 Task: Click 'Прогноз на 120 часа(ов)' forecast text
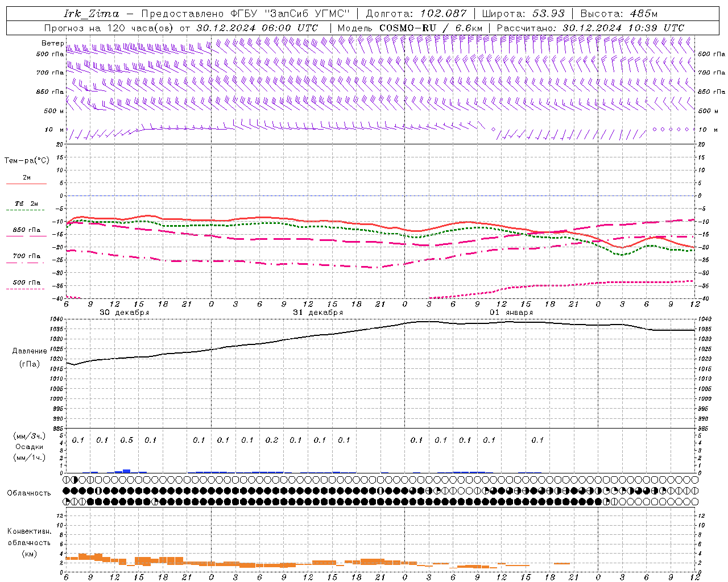coord(109,28)
